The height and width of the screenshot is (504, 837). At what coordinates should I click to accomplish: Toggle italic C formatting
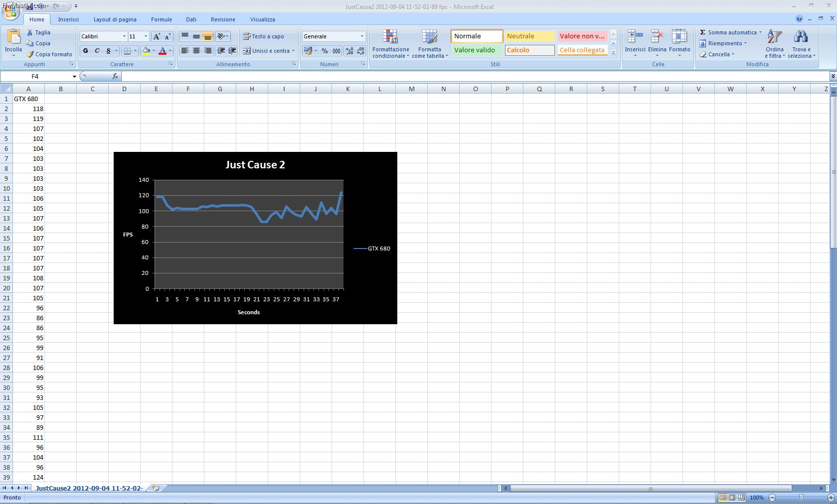tap(97, 51)
